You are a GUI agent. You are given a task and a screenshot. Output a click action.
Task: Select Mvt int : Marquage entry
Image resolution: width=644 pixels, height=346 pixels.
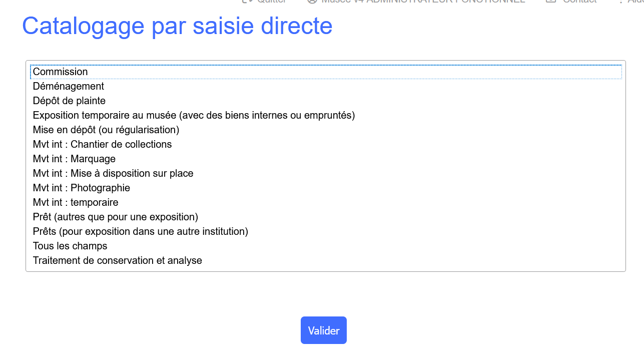tap(74, 159)
